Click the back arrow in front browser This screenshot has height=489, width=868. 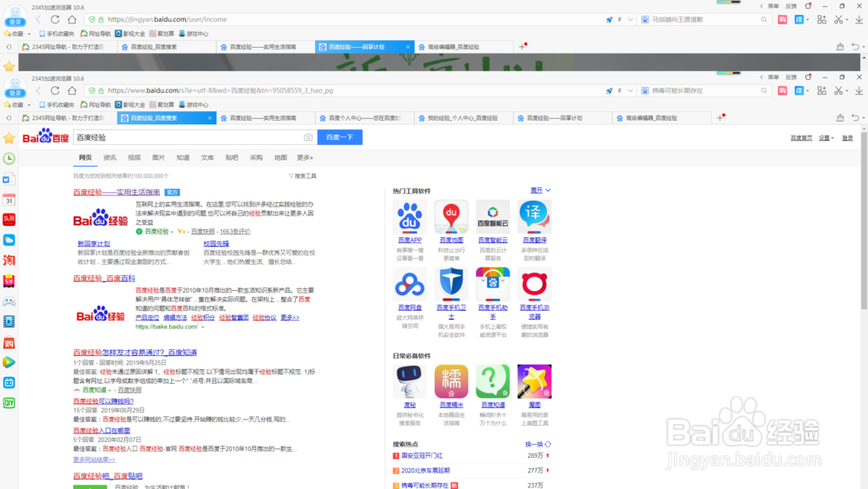[x=38, y=90]
